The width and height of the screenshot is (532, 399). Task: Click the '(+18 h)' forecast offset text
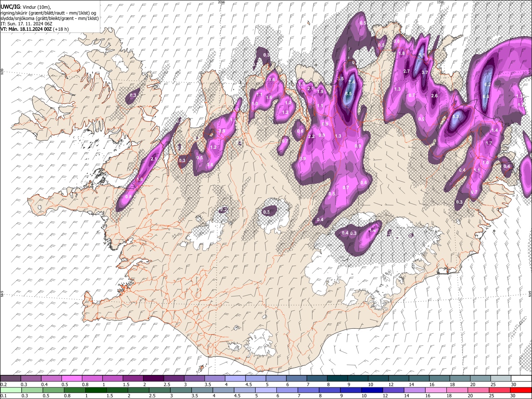61,29
